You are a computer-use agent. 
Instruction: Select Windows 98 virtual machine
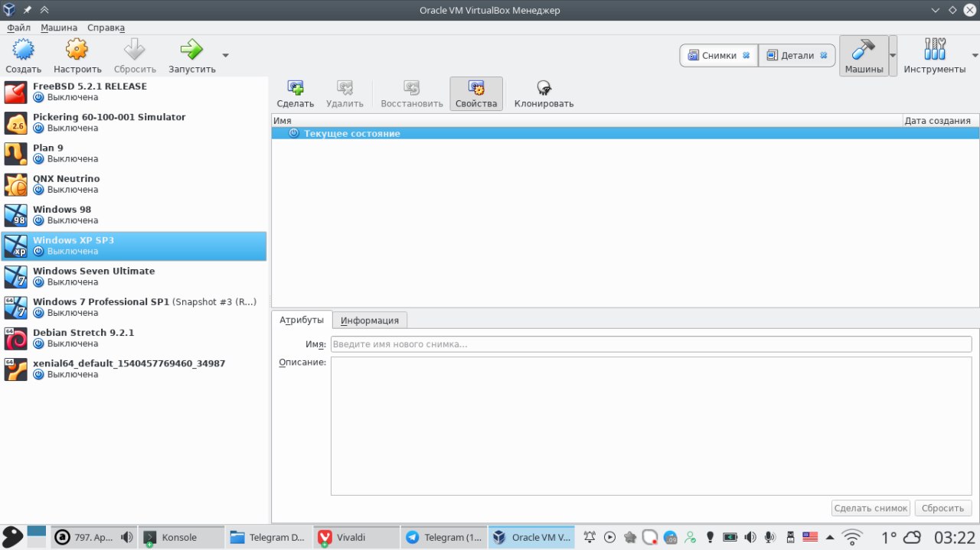coord(134,215)
